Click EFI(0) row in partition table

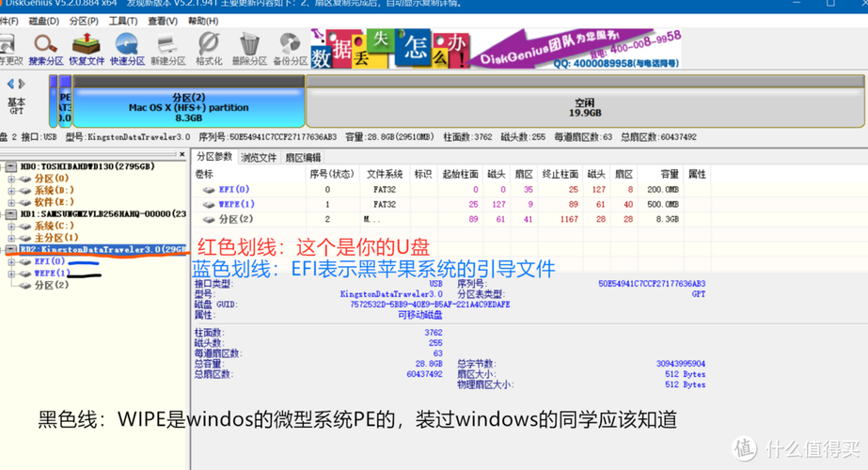coord(451,189)
